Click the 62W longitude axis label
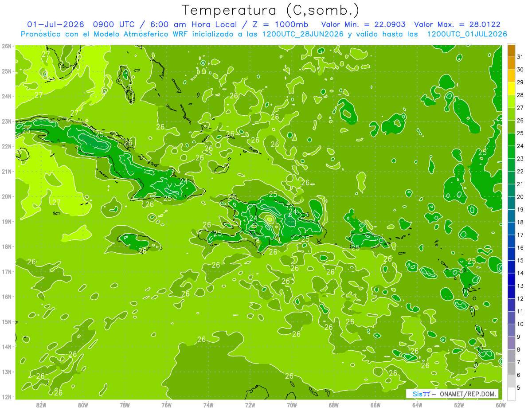The width and height of the screenshot is (532, 411). (x=459, y=405)
